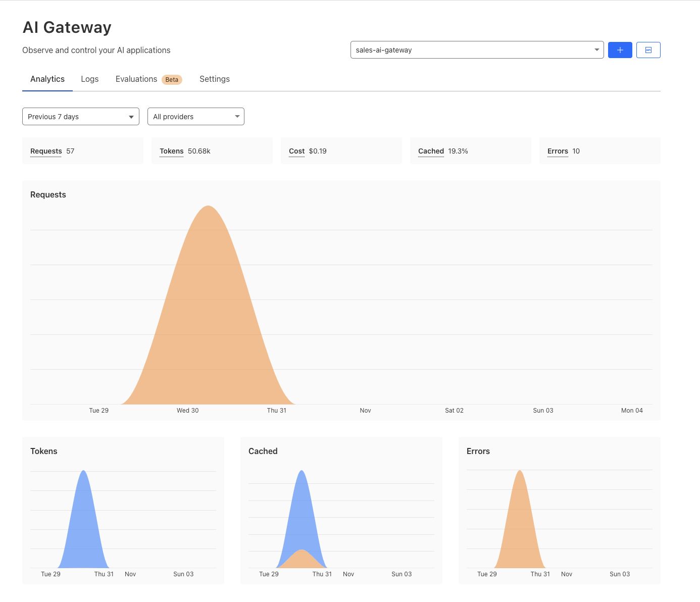The width and height of the screenshot is (700, 602).
Task: Click the blue plus icon to create gateway
Action: coord(620,49)
